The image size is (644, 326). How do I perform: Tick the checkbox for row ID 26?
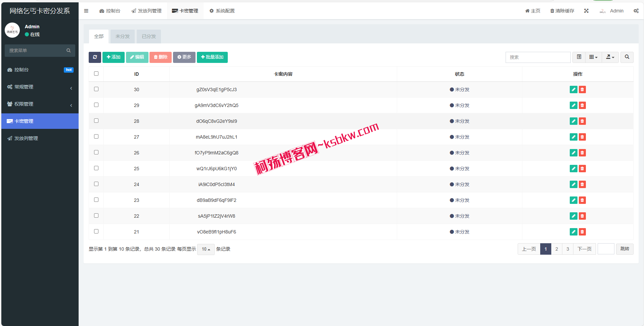coord(96,152)
